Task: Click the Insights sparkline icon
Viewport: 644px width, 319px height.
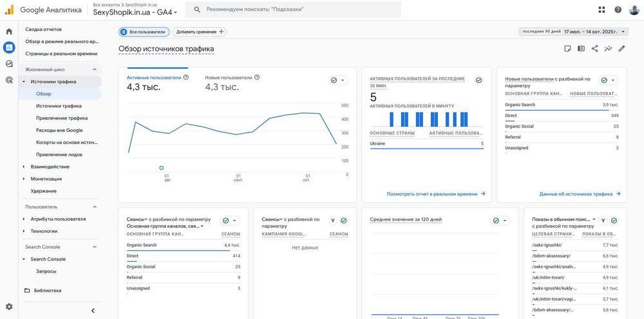Action: tap(608, 48)
